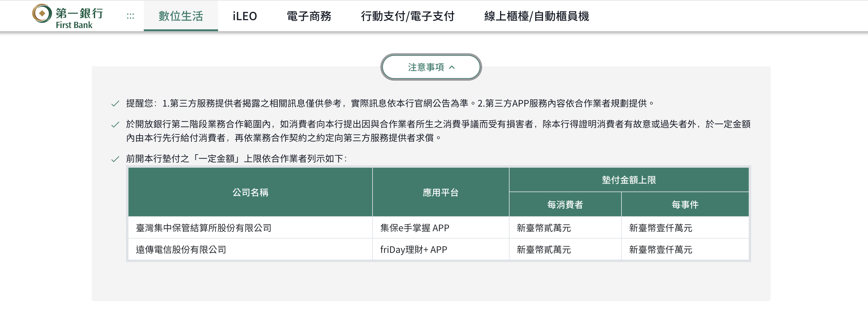
Task: Click the three-colon accessibility anchor icon
Action: tap(130, 16)
